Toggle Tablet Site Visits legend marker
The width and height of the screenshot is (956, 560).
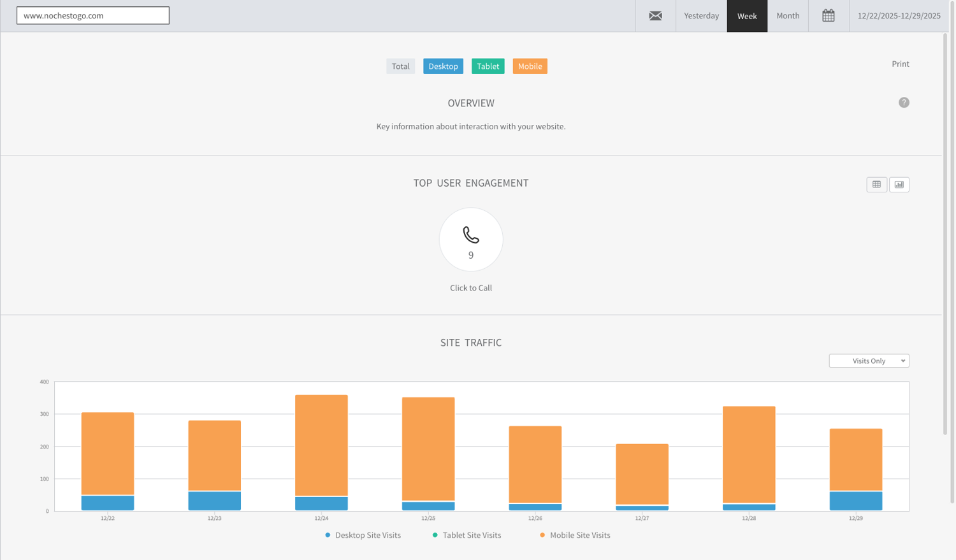pos(435,535)
